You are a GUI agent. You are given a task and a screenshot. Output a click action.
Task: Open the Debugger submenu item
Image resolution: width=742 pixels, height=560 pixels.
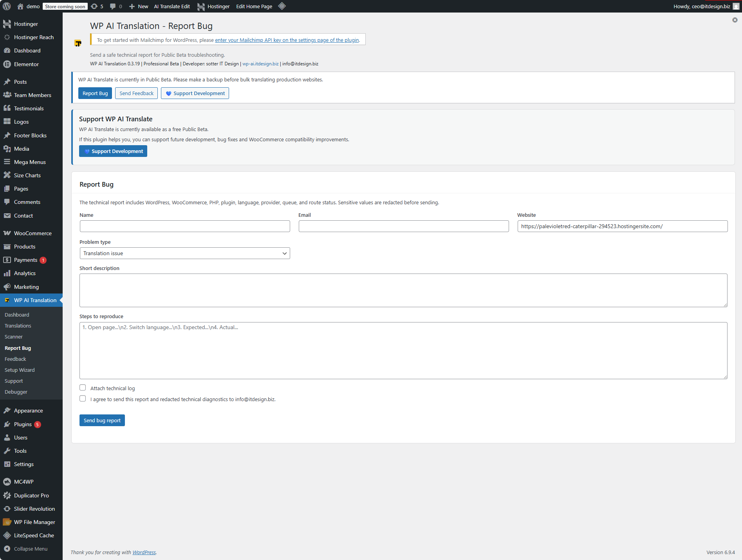[16, 392]
